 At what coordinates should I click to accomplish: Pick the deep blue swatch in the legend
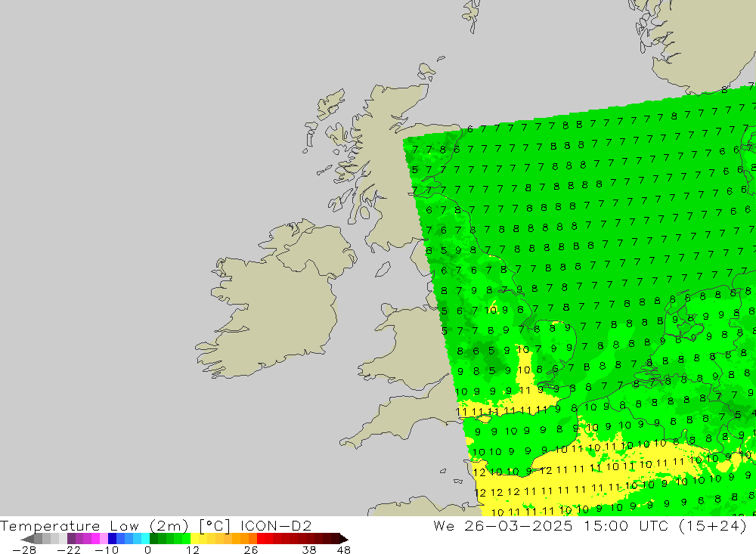pos(112,539)
